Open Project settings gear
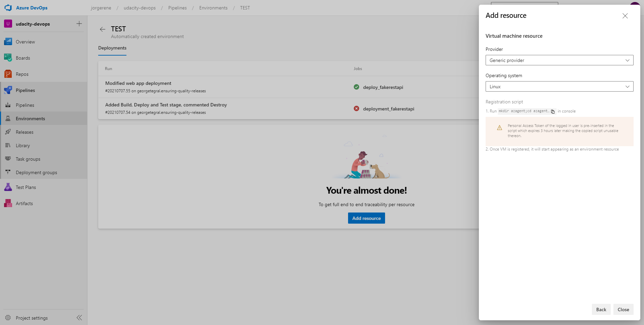 tap(8, 318)
